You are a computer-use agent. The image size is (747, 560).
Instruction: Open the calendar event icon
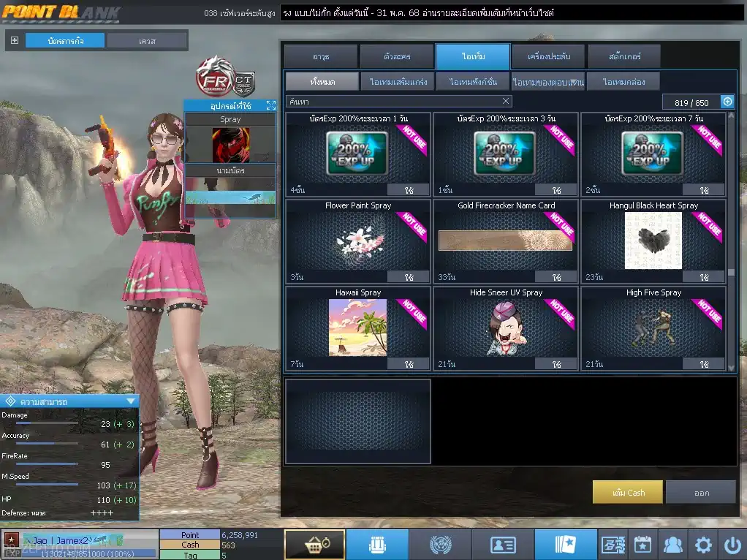coord(642,544)
